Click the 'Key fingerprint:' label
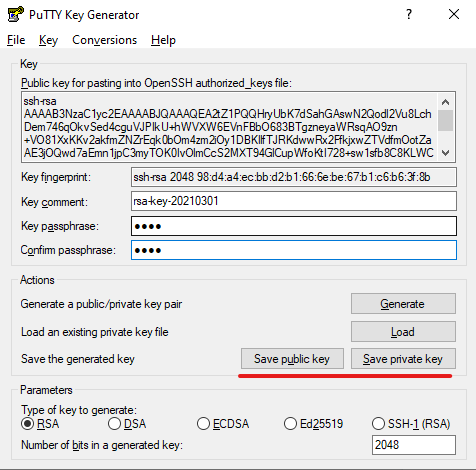Viewport: 476px width, 470px height. [x=56, y=177]
